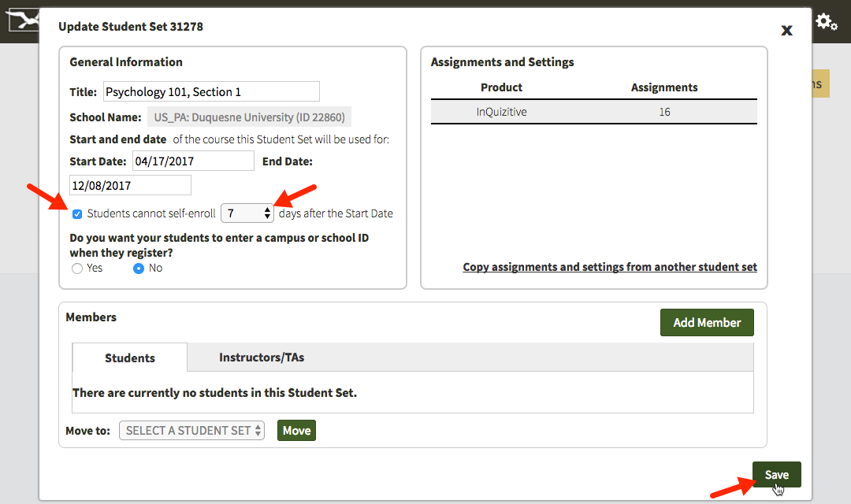This screenshot has width=851, height=504.
Task: Click the X to close the dialog
Action: [786, 31]
